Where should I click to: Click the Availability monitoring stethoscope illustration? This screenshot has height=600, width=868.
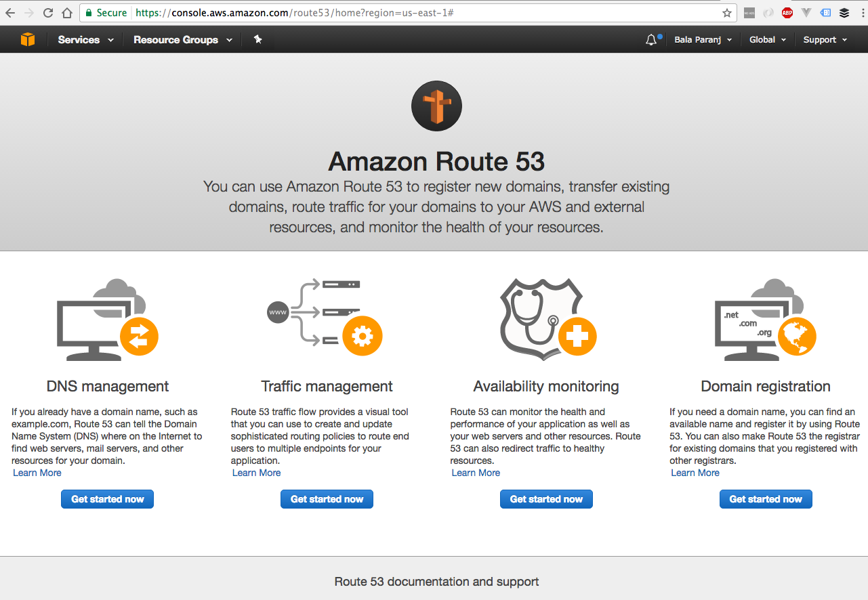tap(547, 320)
